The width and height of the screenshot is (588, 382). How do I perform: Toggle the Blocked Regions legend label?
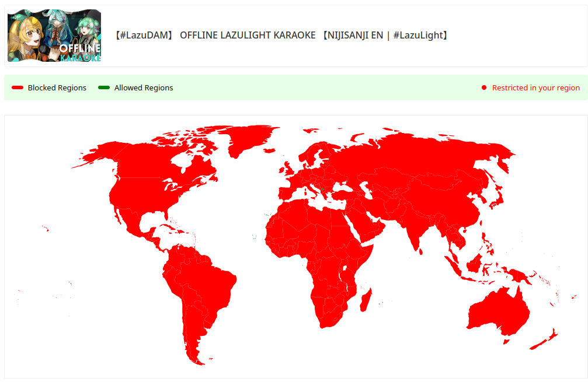tap(57, 88)
